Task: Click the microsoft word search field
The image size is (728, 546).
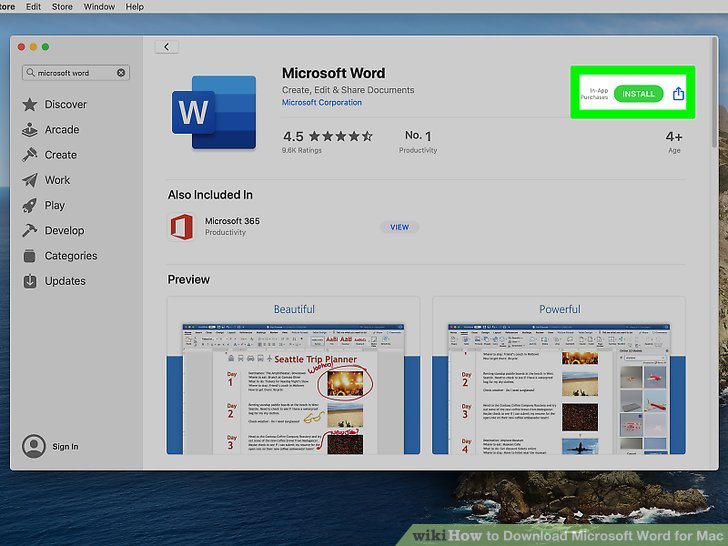Action: coord(76,73)
